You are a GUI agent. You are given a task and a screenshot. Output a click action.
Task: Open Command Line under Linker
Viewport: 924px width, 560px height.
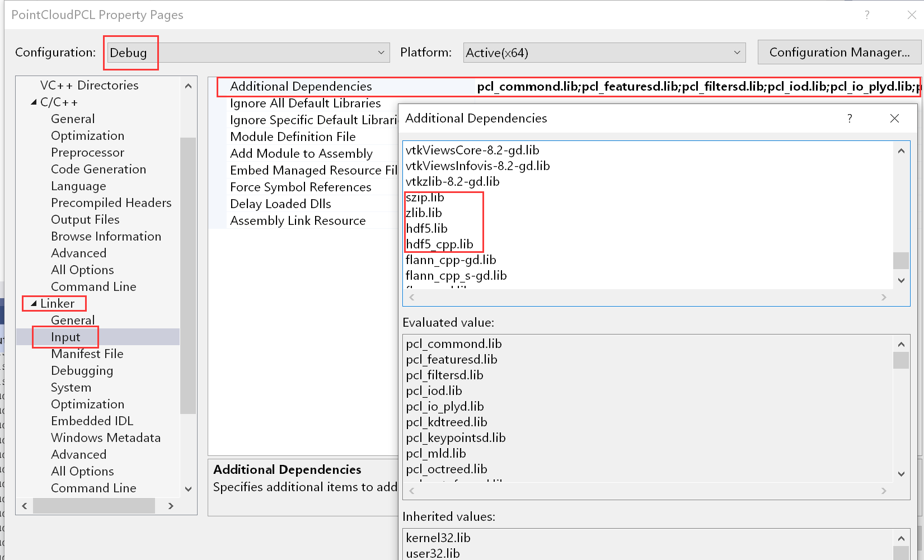pos(93,488)
